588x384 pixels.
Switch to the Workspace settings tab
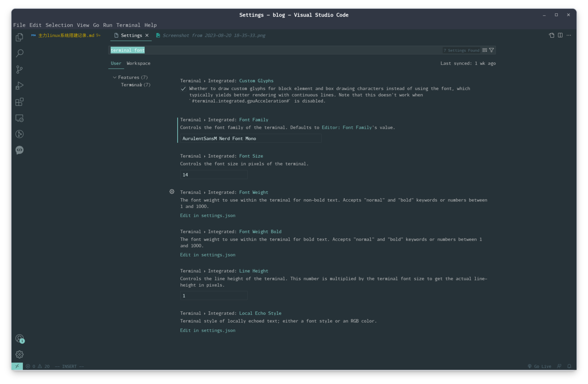138,63
